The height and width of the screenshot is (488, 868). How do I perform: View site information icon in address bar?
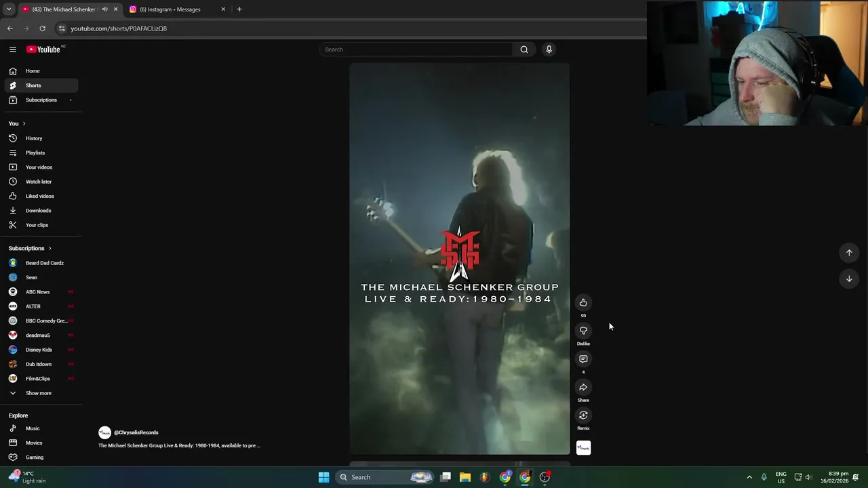pyautogui.click(x=61, y=28)
